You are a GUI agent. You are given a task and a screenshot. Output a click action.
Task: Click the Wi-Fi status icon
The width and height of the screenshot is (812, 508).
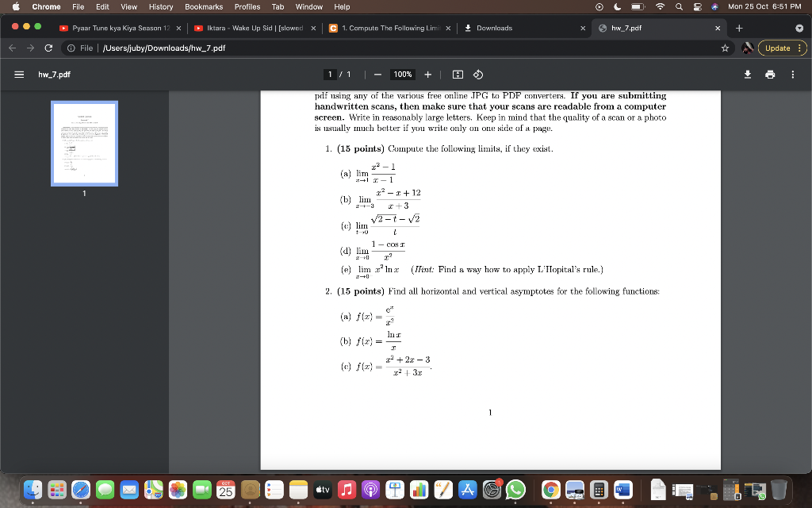pos(661,6)
